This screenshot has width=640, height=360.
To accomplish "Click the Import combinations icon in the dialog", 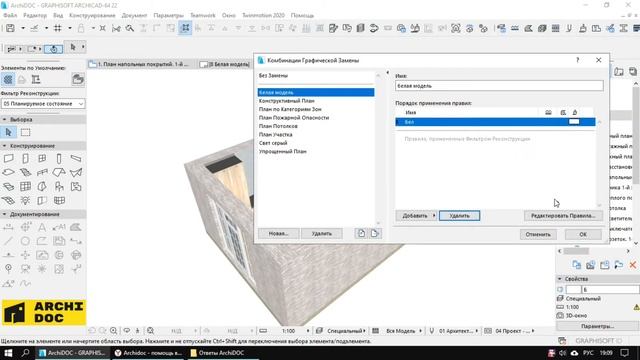I will point(361,233).
